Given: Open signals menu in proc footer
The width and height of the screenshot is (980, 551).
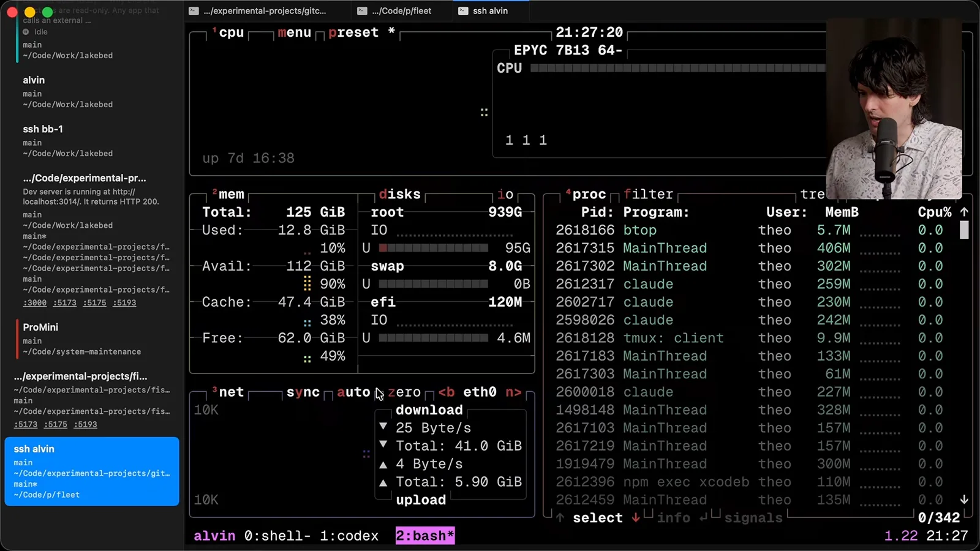Looking at the screenshot, I should coord(753,518).
